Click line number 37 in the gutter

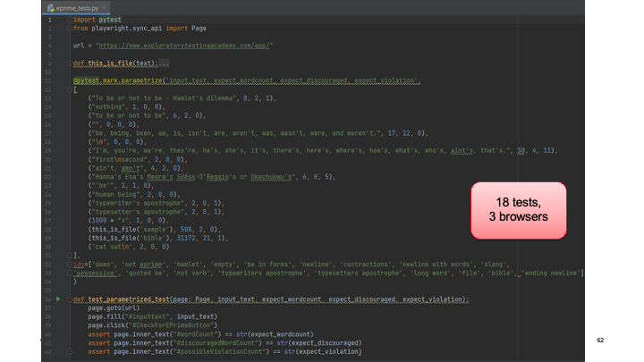48,307
